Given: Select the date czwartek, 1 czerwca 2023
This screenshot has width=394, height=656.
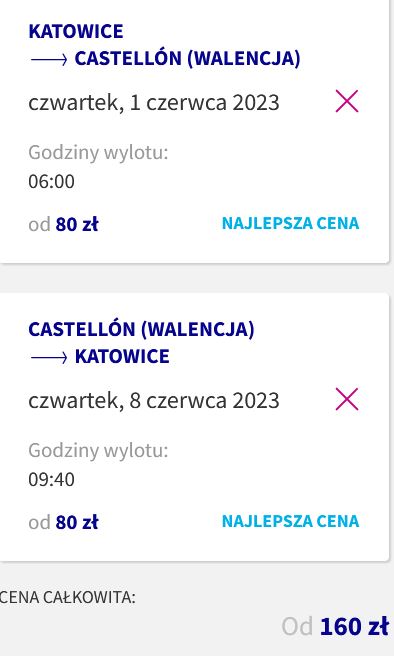Looking at the screenshot, I should click(x=154, y=103).
